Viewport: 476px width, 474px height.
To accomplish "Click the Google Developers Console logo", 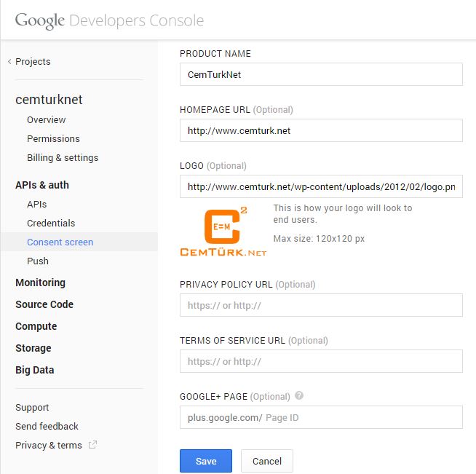I will click(x=109, y=20).
